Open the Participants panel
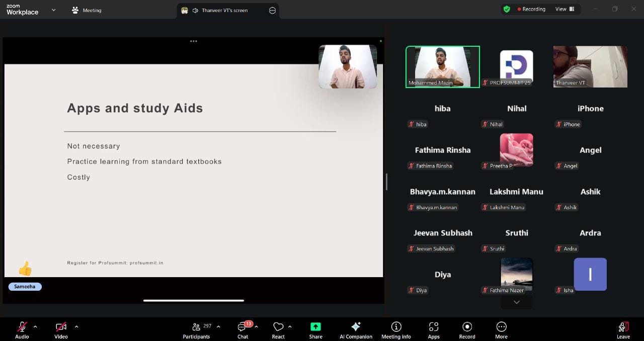 196,327
